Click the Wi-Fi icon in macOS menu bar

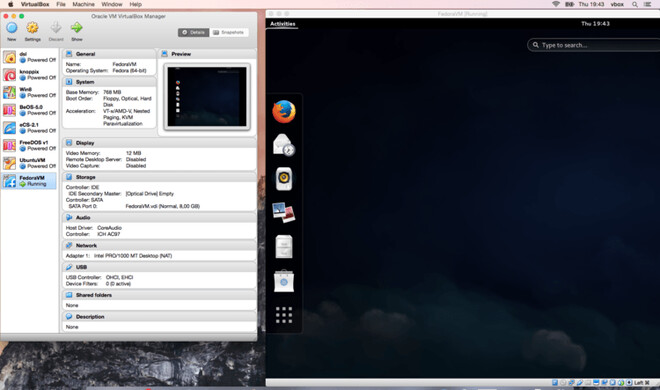point(556,4)
